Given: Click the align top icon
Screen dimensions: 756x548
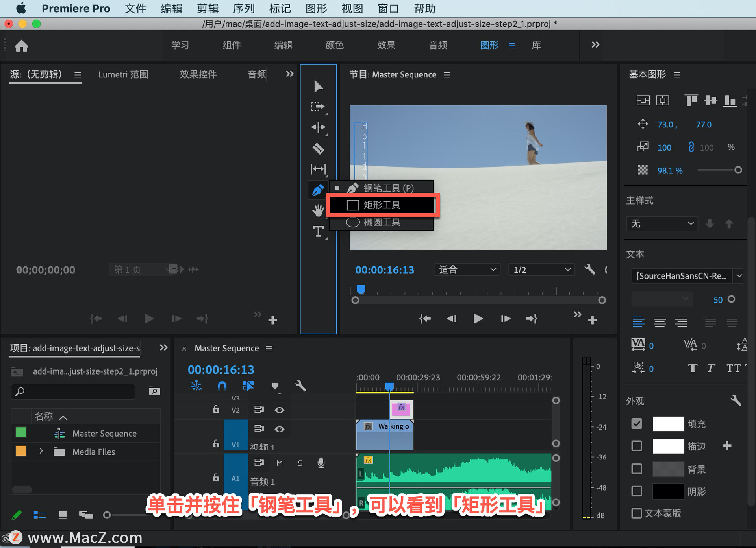Looking at the screenshot, I should click(691, 100).
